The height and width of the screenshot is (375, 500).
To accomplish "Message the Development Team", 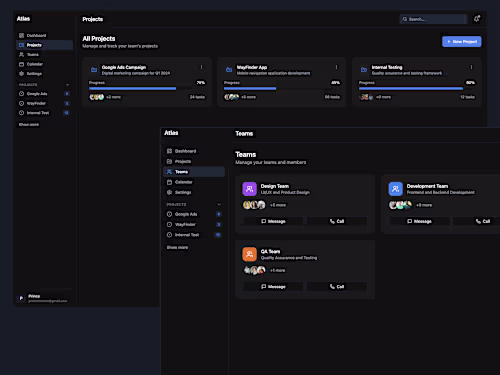I will point(419,221).
